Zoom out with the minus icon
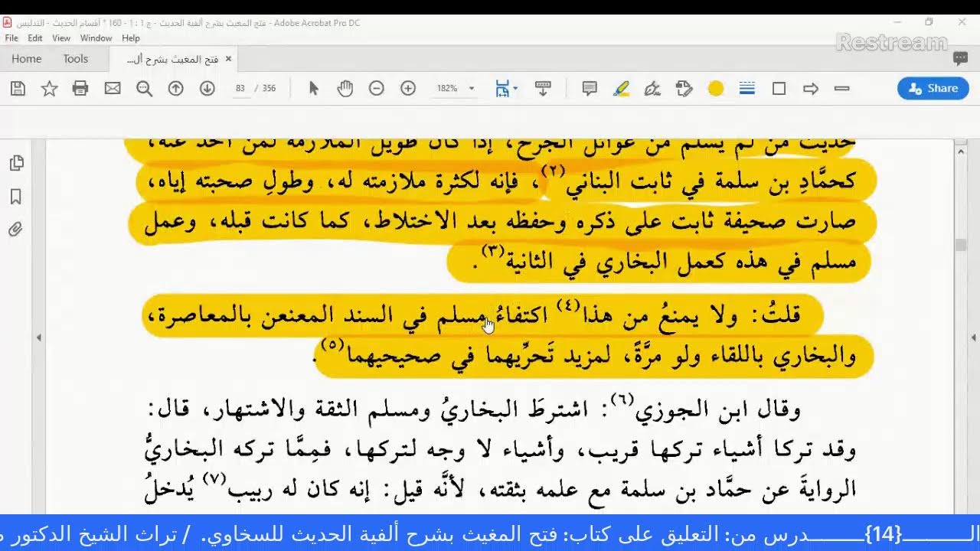The width and height of the screenshot is (980, 551). coord(376,89)
